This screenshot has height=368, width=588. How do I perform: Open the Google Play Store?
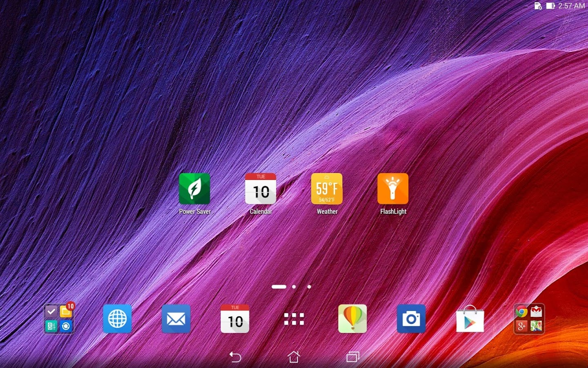click(470, 319)
